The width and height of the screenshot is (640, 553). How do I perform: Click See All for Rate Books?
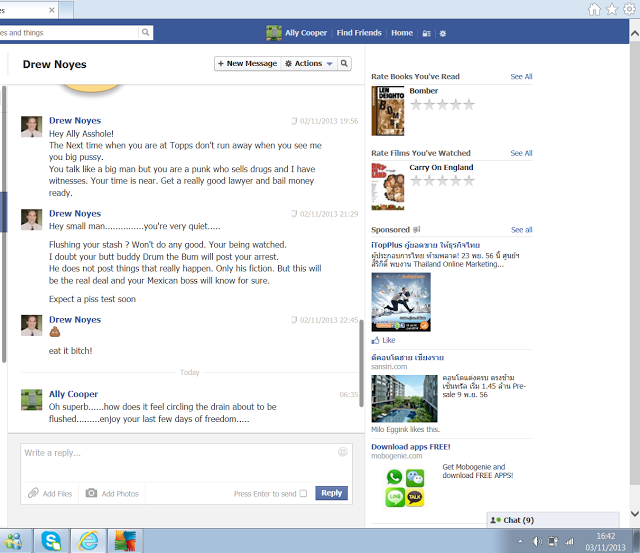click(521, 76)
